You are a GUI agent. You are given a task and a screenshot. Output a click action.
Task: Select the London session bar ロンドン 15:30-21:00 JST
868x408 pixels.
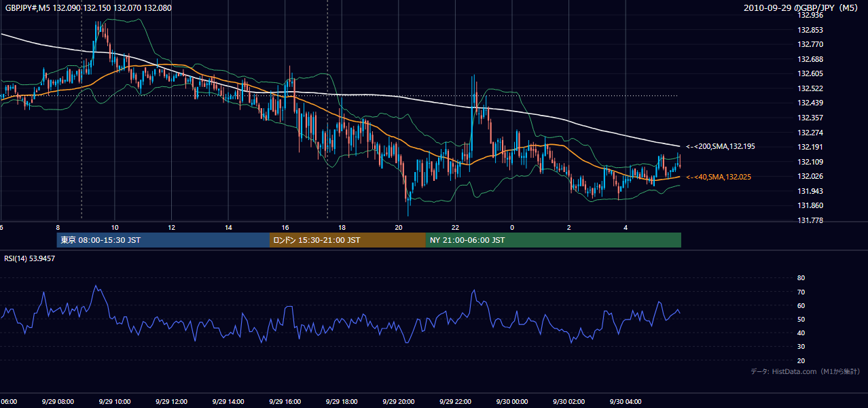348,240
